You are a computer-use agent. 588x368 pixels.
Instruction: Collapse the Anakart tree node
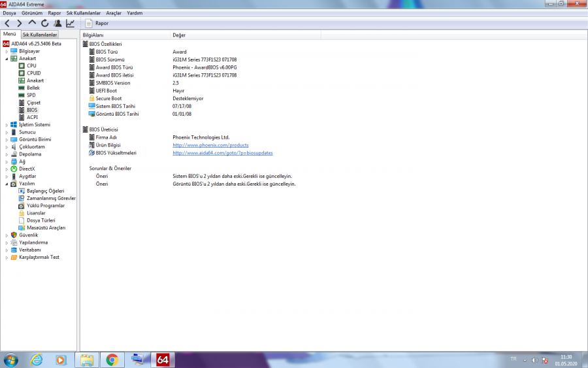point(7,59)
